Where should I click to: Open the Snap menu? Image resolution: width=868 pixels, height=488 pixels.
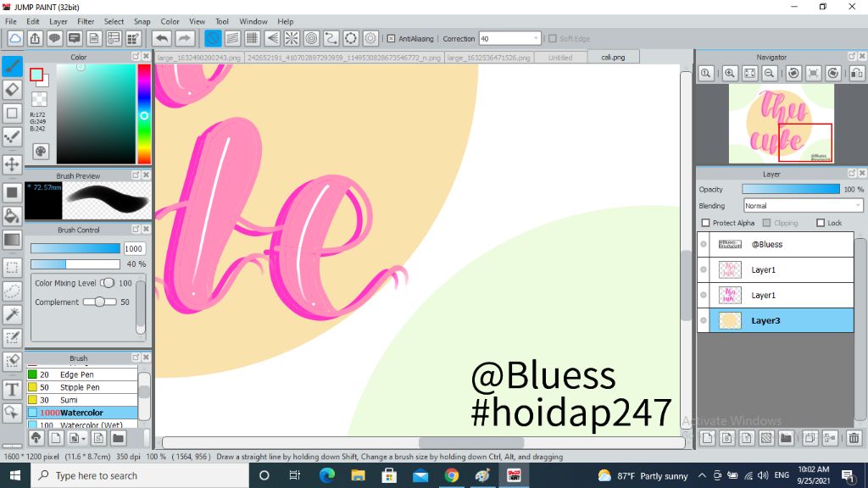[x=142, y=21]
